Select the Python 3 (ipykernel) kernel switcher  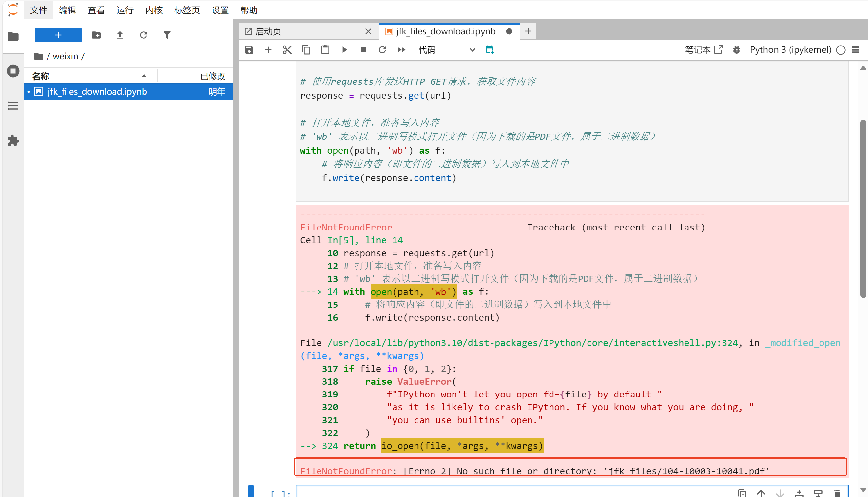click(x=790, y=50)
